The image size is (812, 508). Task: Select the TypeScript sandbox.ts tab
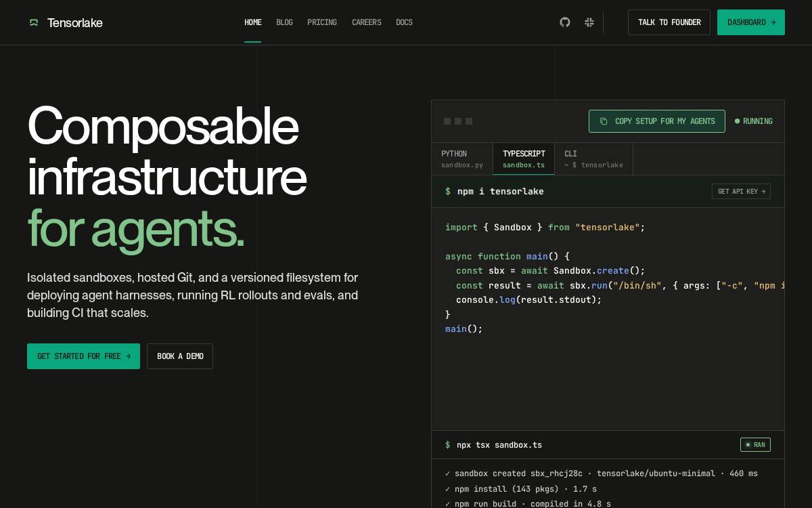524,159
